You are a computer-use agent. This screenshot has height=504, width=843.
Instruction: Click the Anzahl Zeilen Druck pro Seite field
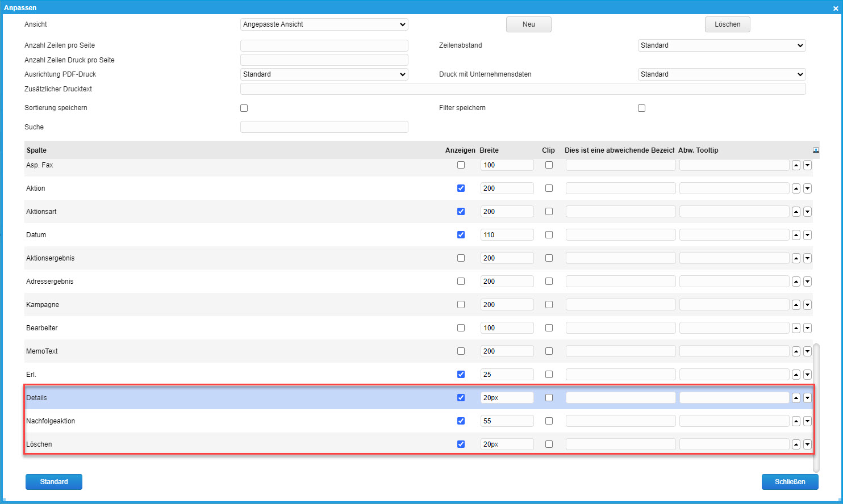pos(324,60)
